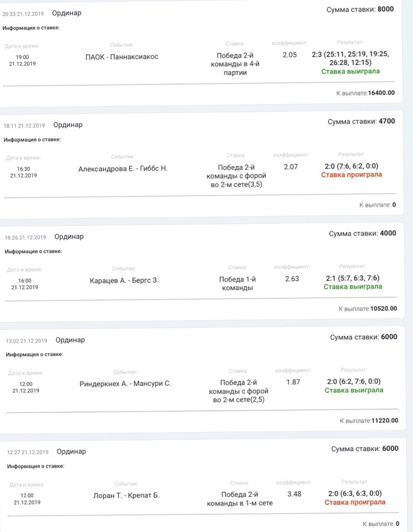Click the Лоран Т. - Крепат Б. match
Screen dimensions: 413x532
coord(126,495)
